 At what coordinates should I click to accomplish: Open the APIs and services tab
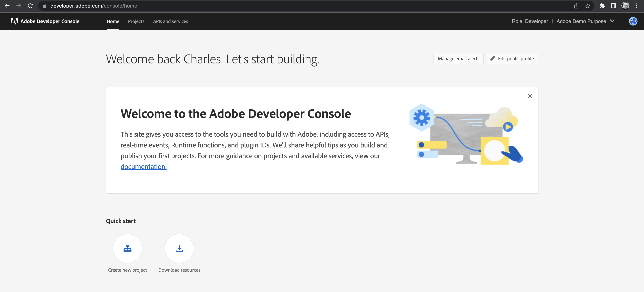170,21
